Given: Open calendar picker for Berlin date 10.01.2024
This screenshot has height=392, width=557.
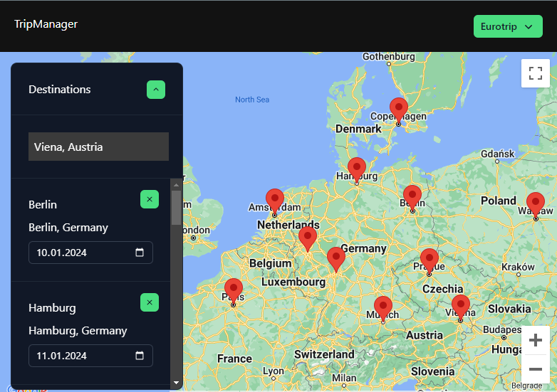Looking at the screenshot, I should tap(140, 253).
